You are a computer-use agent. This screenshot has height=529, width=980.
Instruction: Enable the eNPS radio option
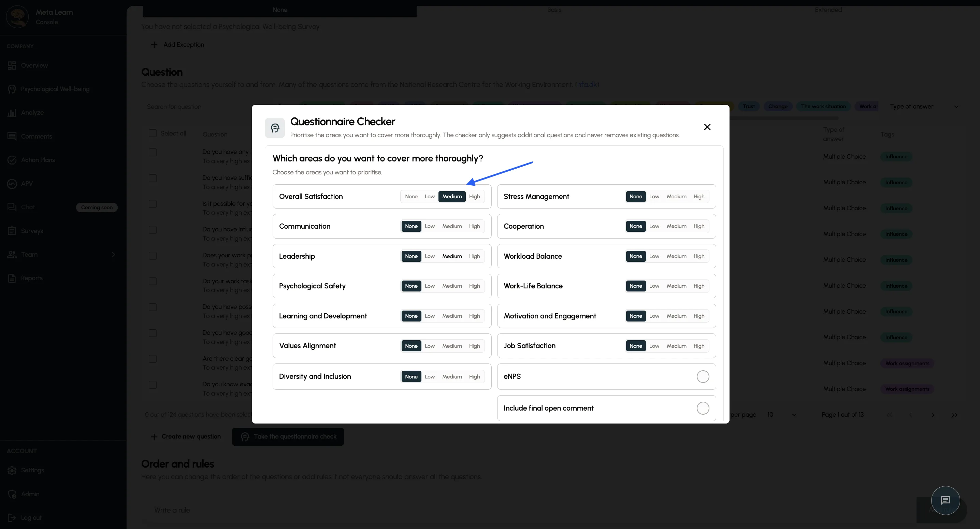coord(703,377)
